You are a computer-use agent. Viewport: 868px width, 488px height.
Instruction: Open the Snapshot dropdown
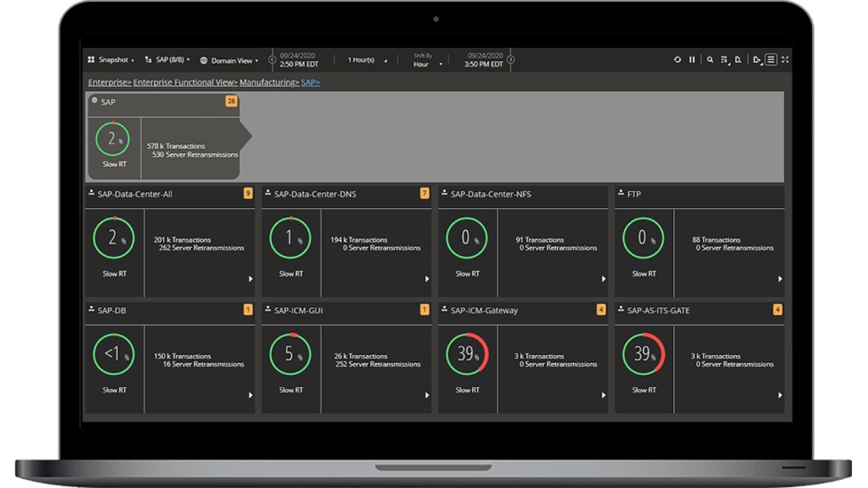(x=112, y=60)
